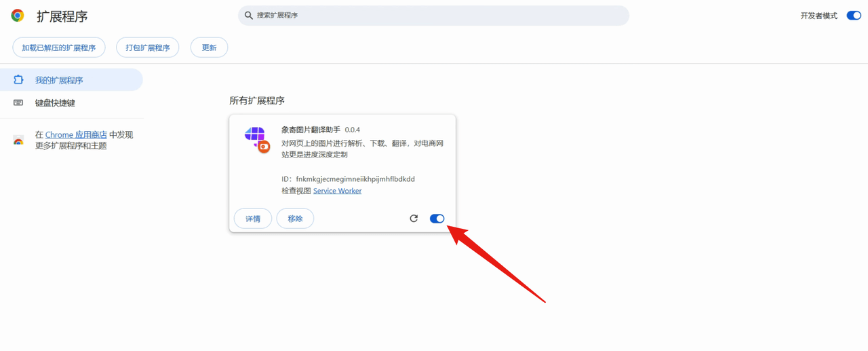Screen dimensions: 868x351
Task: Open 键盘快捷键 section
Action: point(71,103)
